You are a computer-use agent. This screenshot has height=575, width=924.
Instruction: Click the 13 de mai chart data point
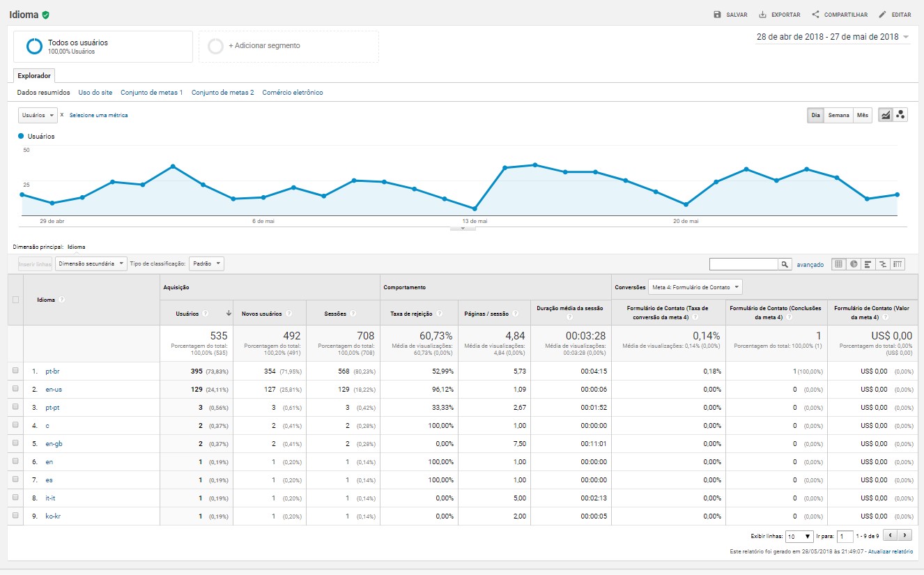(x=475, y=208)
